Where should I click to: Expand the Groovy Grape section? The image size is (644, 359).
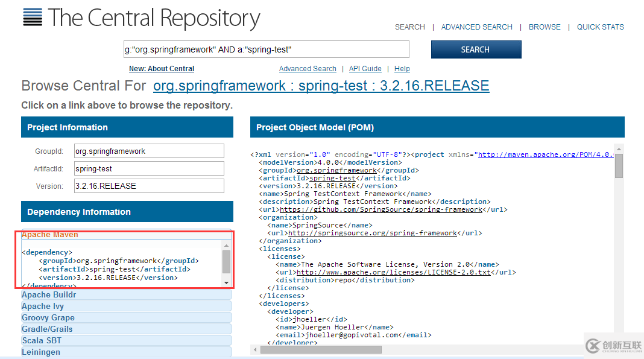[x=127, y=317]
